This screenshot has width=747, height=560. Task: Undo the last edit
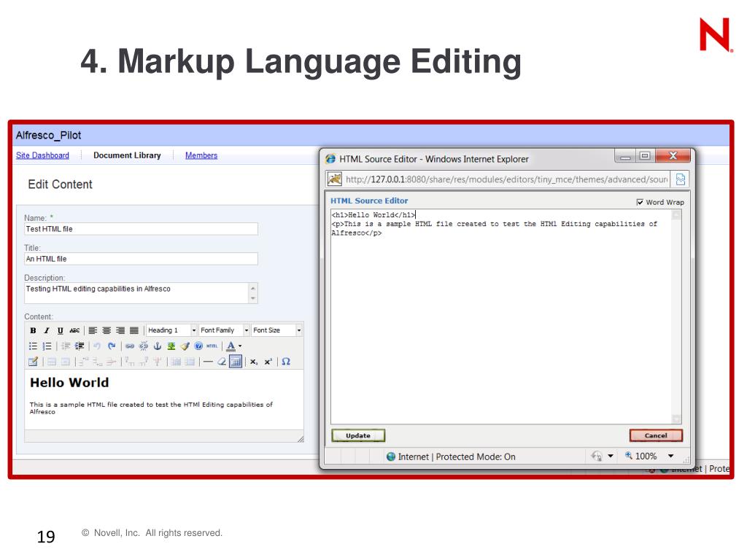click(97, 346)
